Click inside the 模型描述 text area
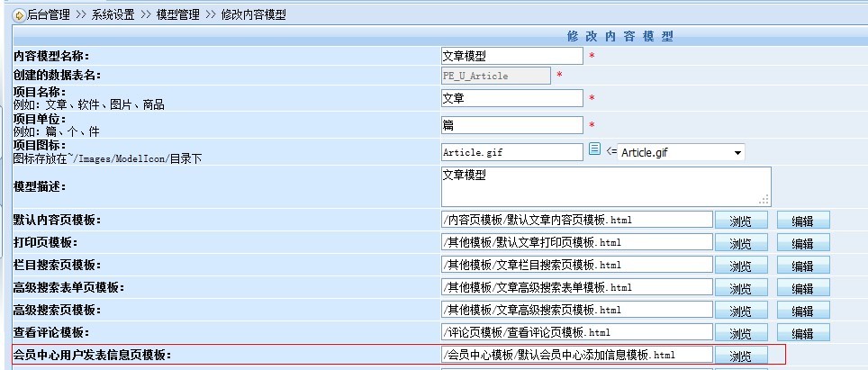The width and height of the screenshot is (868, 370). tap(605, 186)
